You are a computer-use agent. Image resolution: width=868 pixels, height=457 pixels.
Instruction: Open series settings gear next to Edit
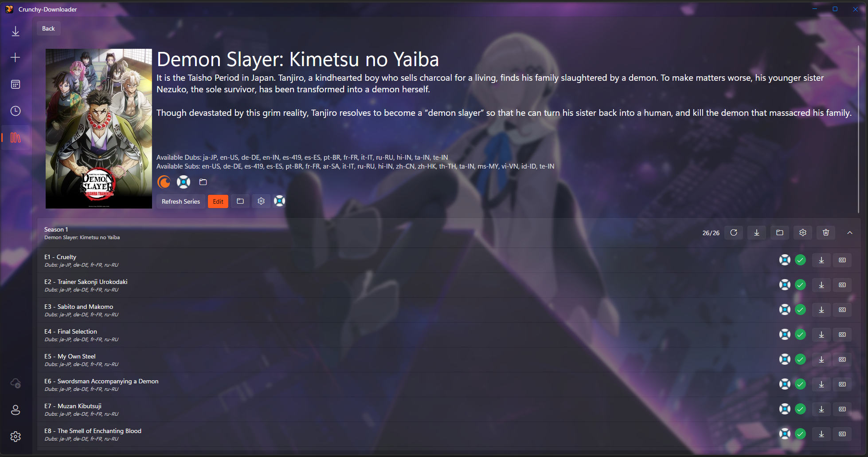click(x=261, y=201)
